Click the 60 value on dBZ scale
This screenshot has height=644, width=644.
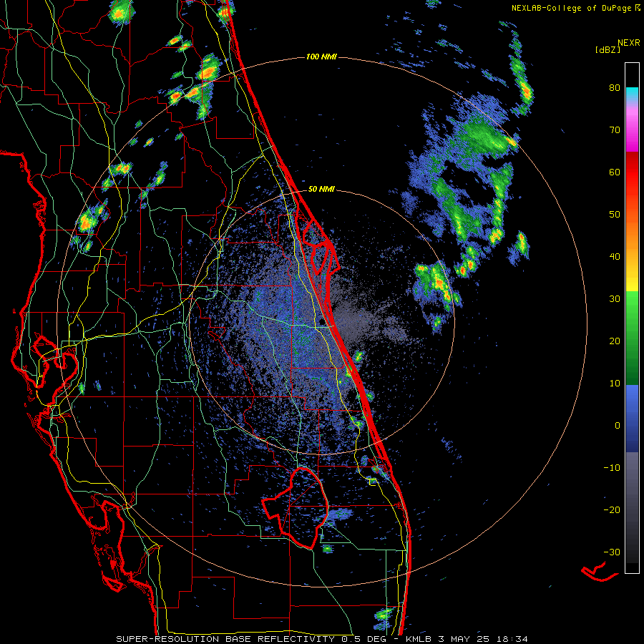[615, 172]
